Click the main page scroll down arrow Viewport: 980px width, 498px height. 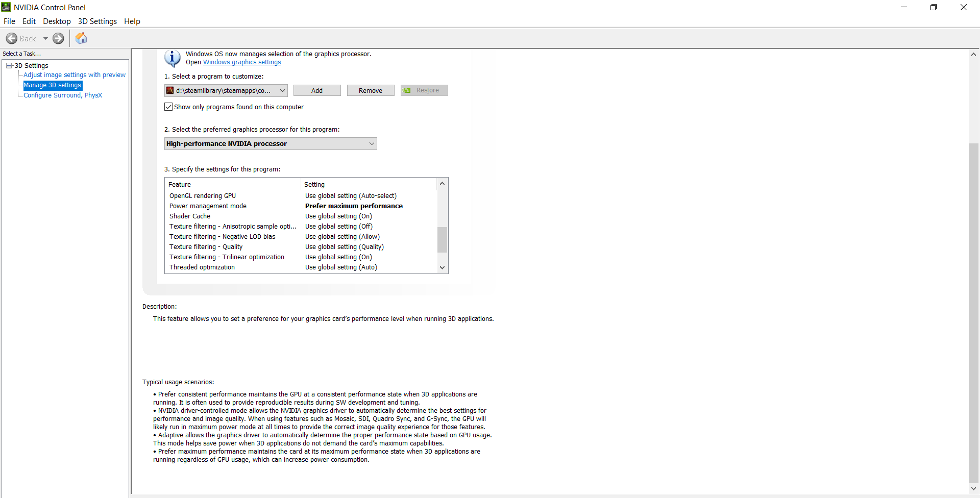coord(974,488)
